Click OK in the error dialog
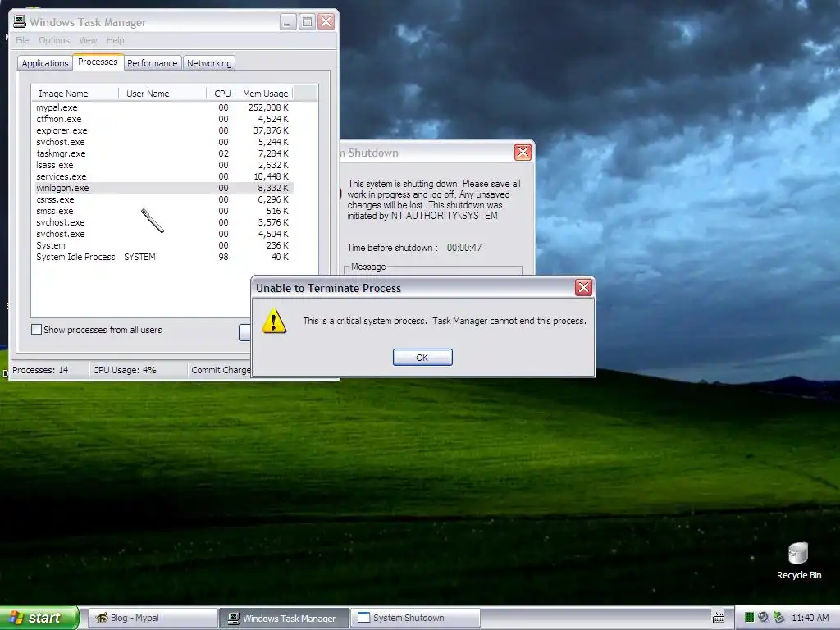 pyautogui.click(x=422, y=358)
